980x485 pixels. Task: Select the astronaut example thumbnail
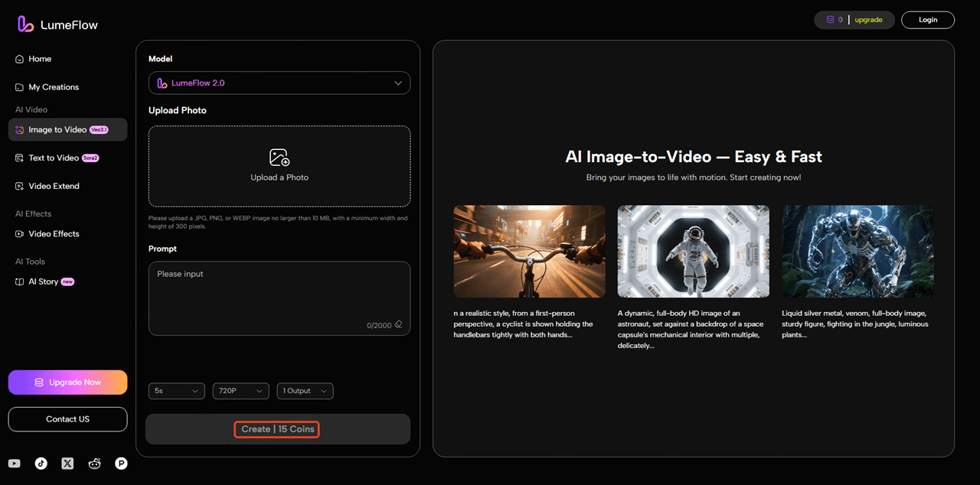click(693, 251)
